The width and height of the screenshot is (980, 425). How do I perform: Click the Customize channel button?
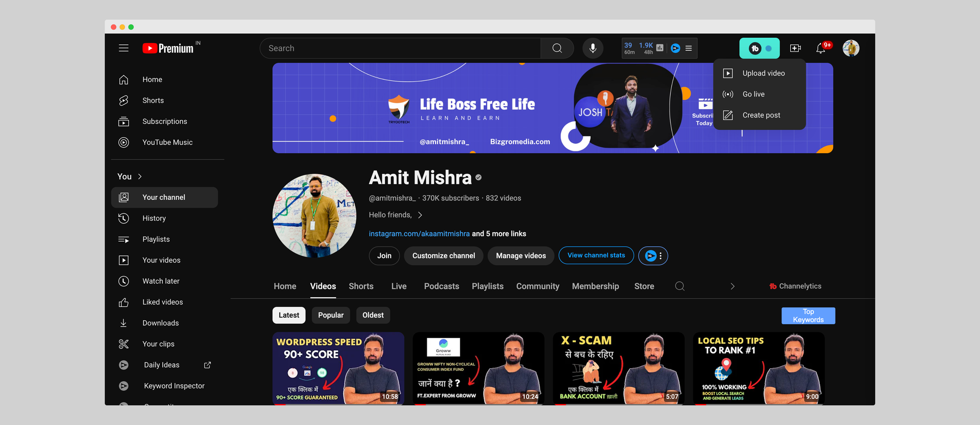coord(443,256)
